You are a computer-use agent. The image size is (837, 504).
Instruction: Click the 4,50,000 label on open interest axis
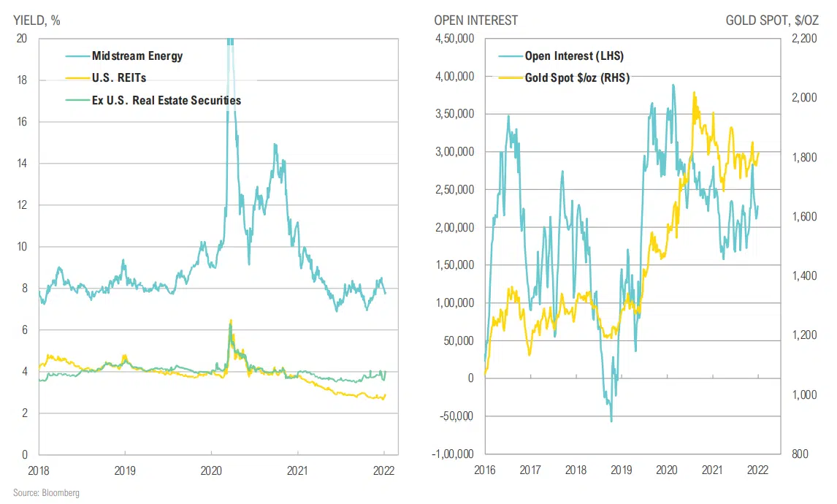coord(454,39)
